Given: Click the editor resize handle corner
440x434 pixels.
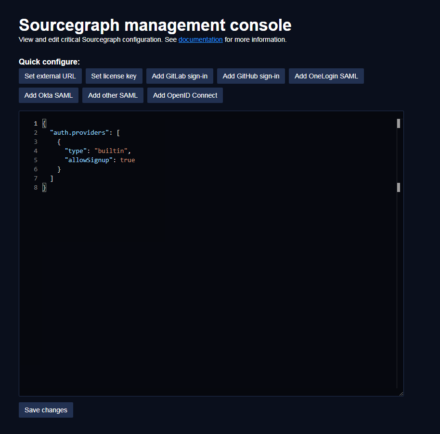Looking at the screenshot, I should (401, 393).
